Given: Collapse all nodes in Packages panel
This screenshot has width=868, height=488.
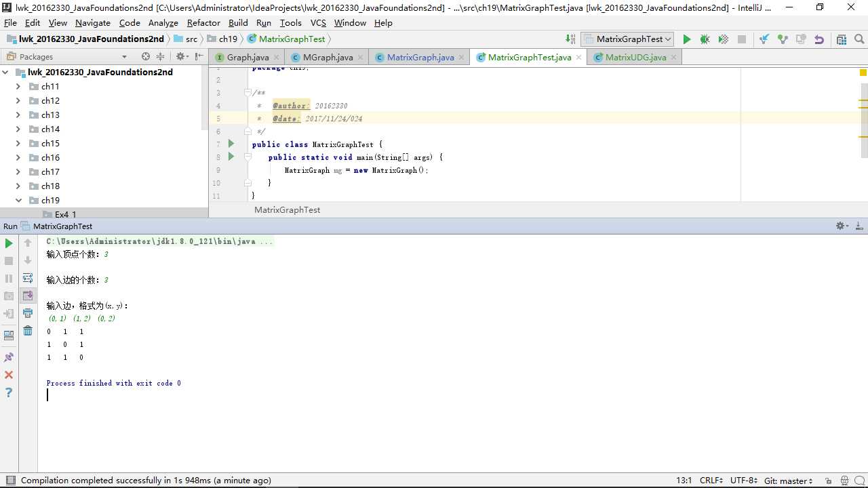Looking at the screenshot, I should (160, 57).
